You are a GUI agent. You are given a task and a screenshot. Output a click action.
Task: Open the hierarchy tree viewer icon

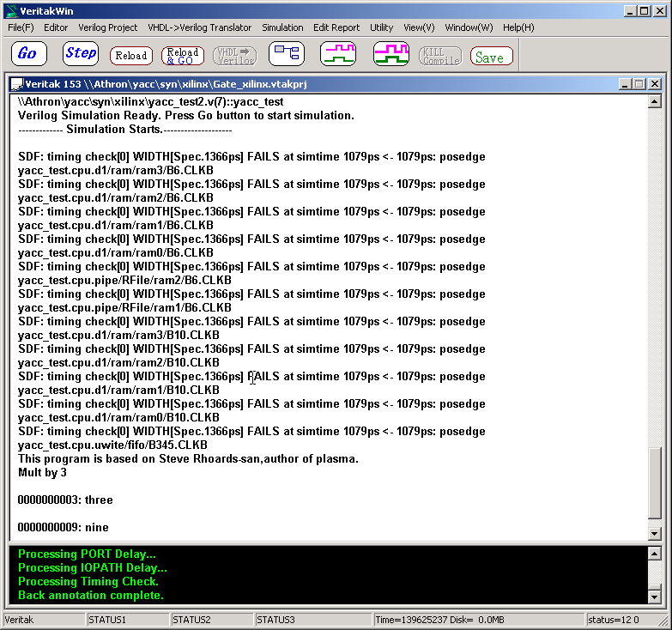[287, 54]
